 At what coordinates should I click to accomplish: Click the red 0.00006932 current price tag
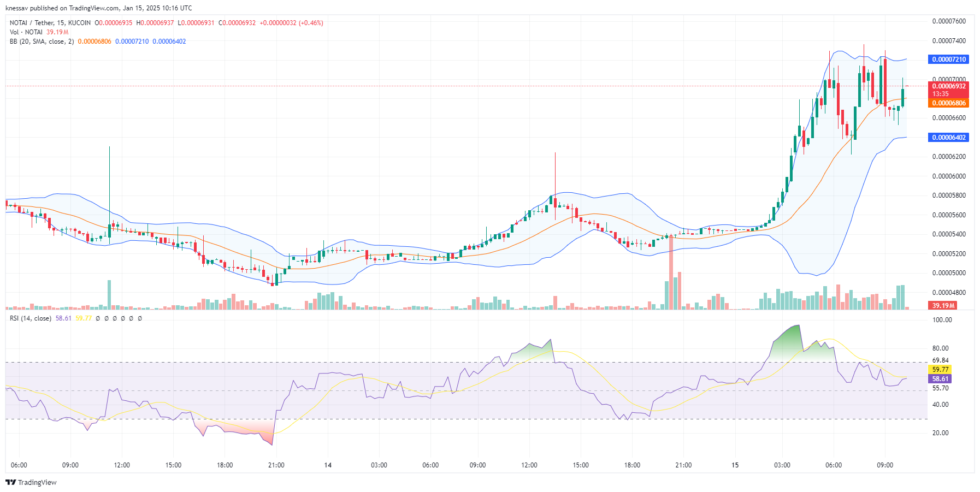pyautogui.click(x=948, y=86)
